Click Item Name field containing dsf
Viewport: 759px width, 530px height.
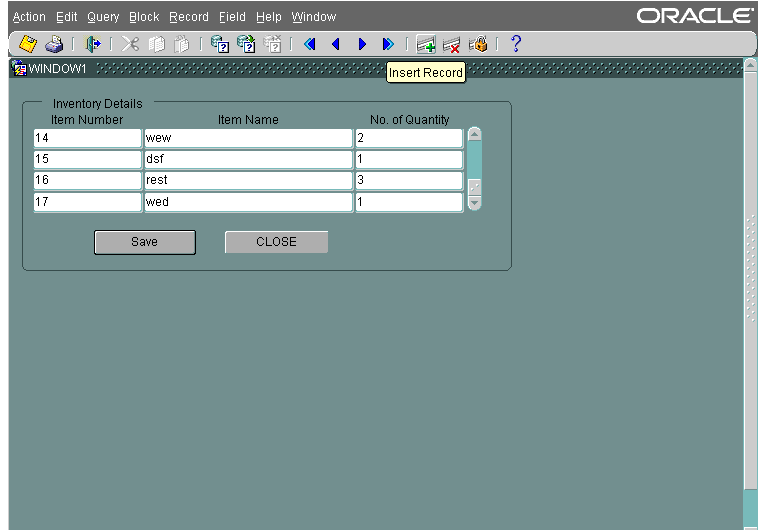(248, 159)
